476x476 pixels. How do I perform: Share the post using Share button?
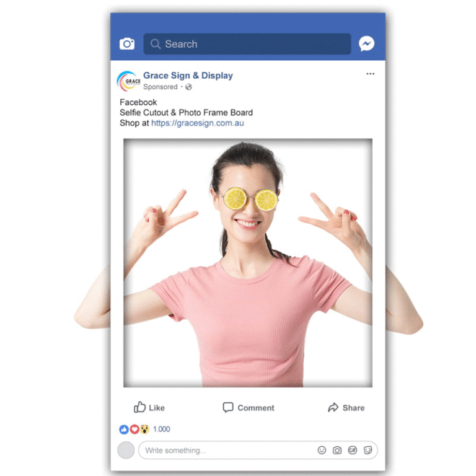(x=346, y=407)
